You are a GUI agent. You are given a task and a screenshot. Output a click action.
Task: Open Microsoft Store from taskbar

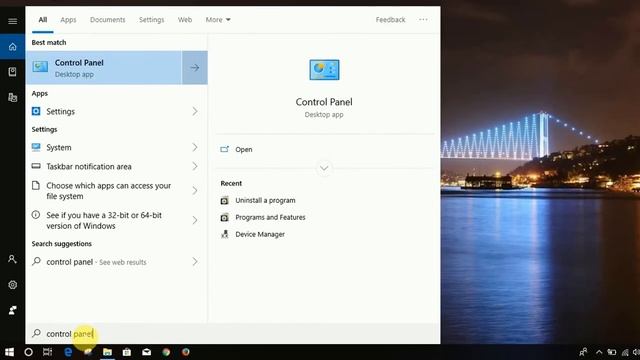(x=127, y=352)
